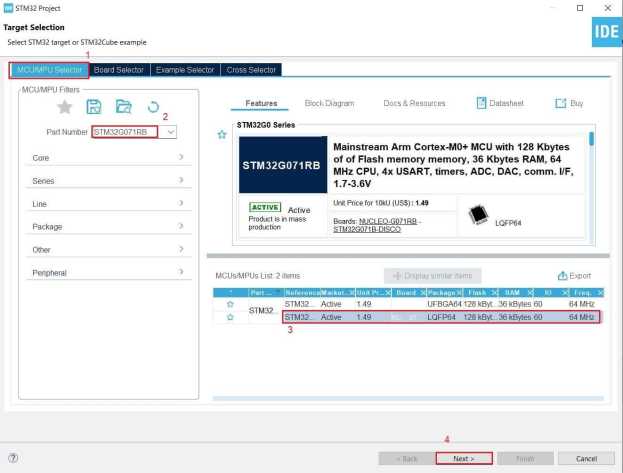The image size is (623, 473).
Task: Open the NUCLEO-G071RB board link
Action: point(387,221)
